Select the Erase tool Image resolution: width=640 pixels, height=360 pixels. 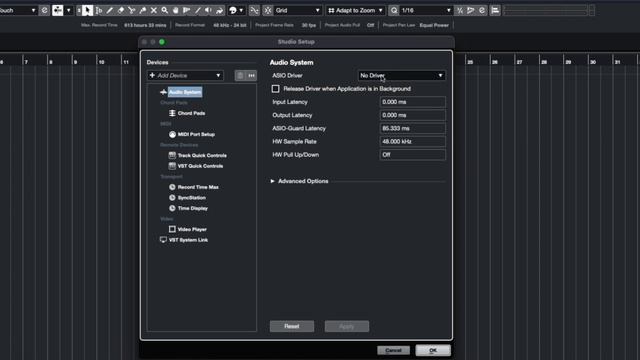tap(120, 10)
